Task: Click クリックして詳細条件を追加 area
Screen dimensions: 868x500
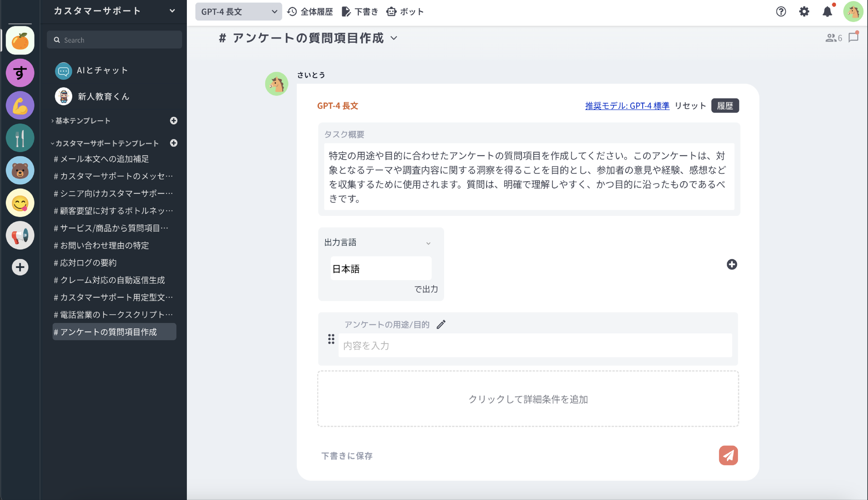Action: tap(528, 399)
